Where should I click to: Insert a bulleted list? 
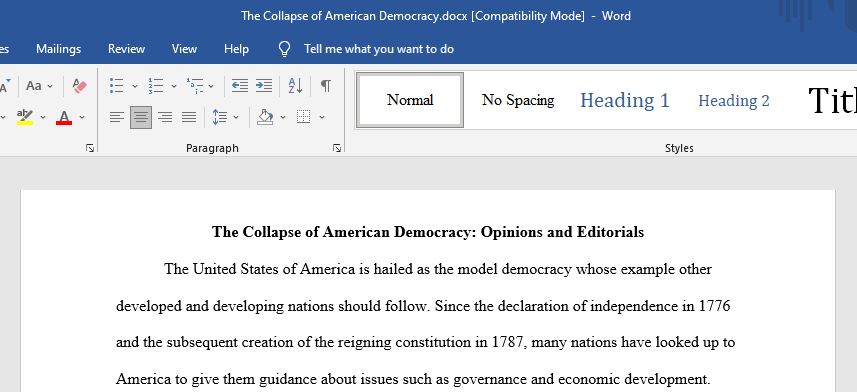click(116, 86)
